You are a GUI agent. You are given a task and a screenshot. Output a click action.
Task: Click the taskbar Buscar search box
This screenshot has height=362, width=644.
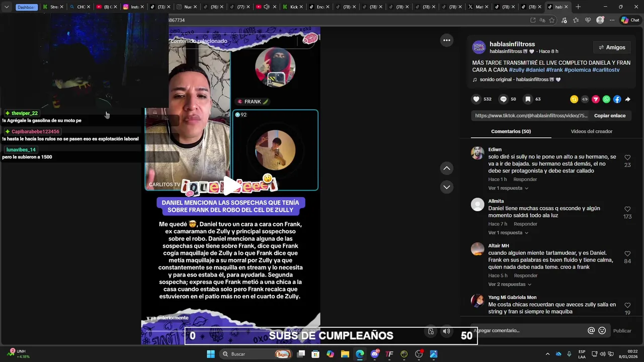click(x=256, y=354)
